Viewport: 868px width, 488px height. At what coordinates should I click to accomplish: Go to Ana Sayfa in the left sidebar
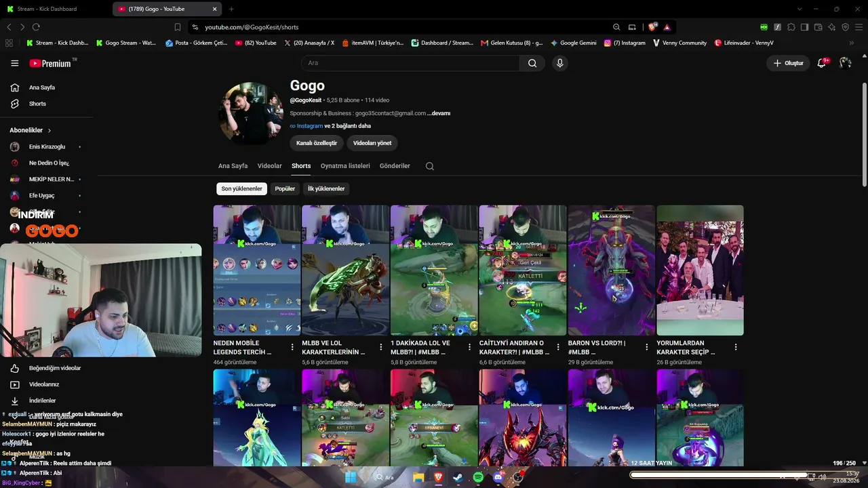(41, 87)
